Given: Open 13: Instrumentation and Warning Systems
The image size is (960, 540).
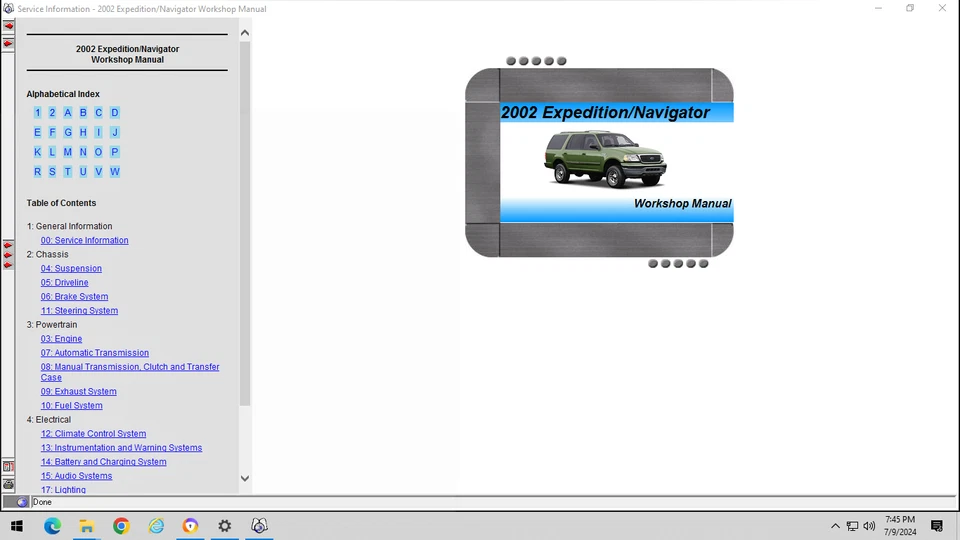Looking at the screenshot, I should coord(121,448).
